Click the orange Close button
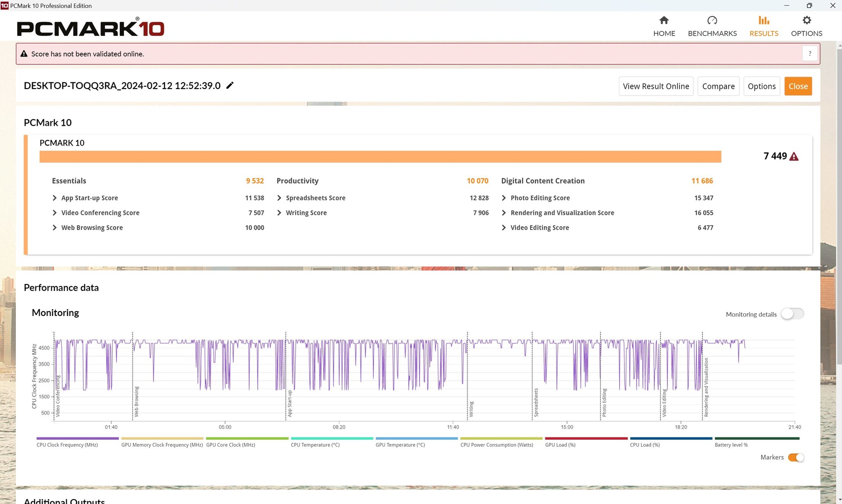This screenshot has height=504, width=842. (798, 86)
